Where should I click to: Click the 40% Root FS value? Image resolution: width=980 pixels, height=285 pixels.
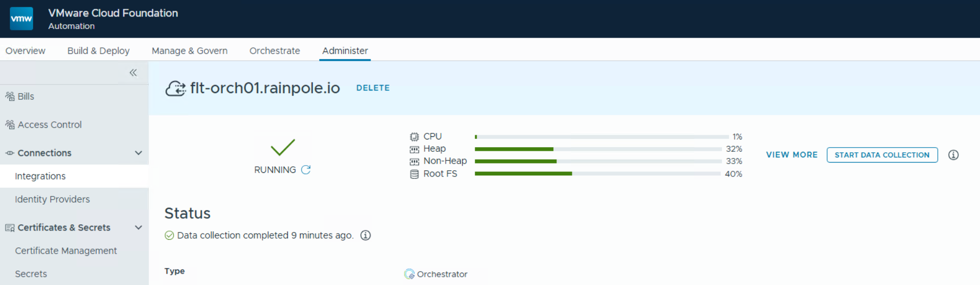pos(733,174)
